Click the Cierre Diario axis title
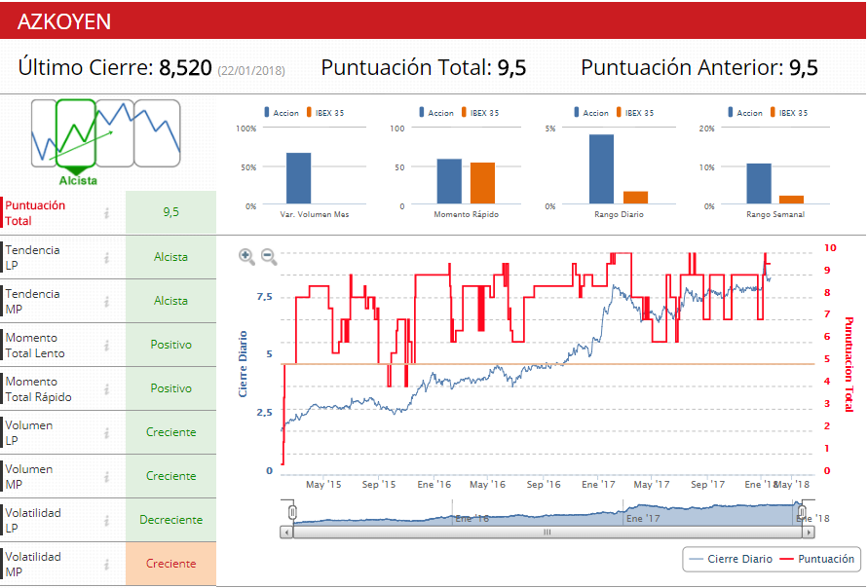The image size is (868, 588). (243, 364)
